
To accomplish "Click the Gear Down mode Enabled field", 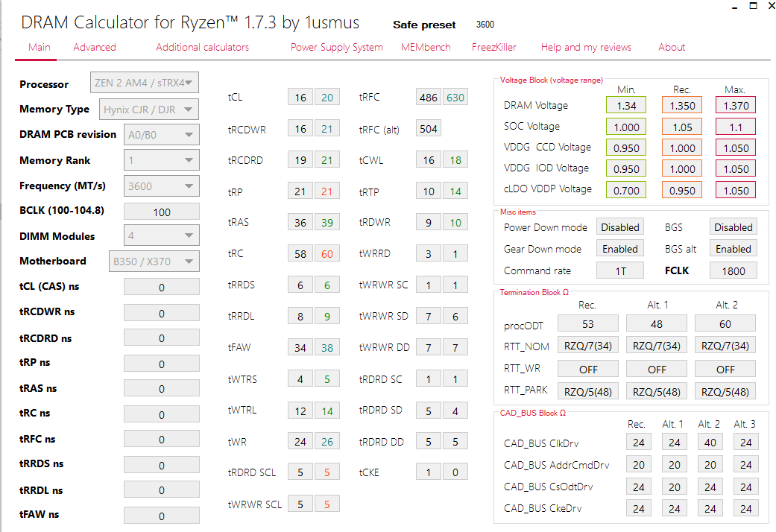I will (620, 249).
